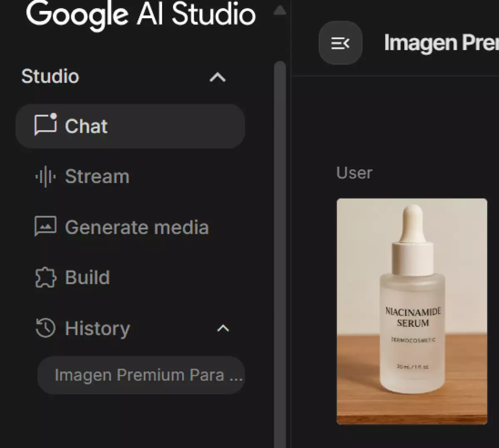Collapse the Studio section chevron
Image resolution: width=499 pixels, height=448 pixels.
click(217, 77)
